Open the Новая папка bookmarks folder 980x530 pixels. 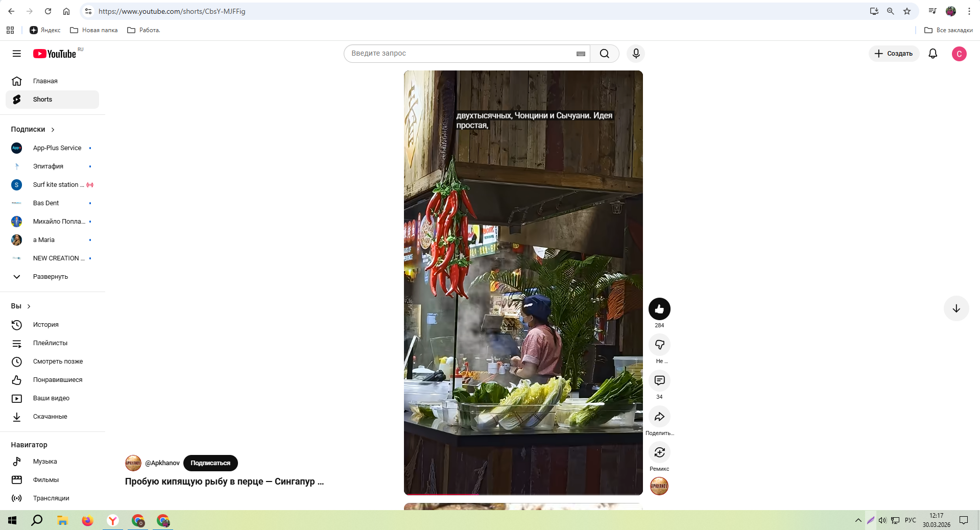coord(94,30)
